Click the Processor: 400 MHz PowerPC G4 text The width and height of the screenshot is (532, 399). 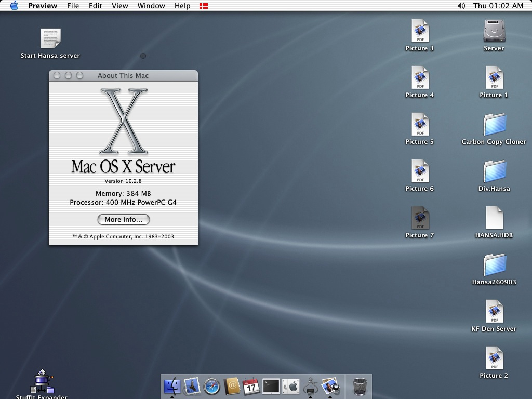[123, 202]
